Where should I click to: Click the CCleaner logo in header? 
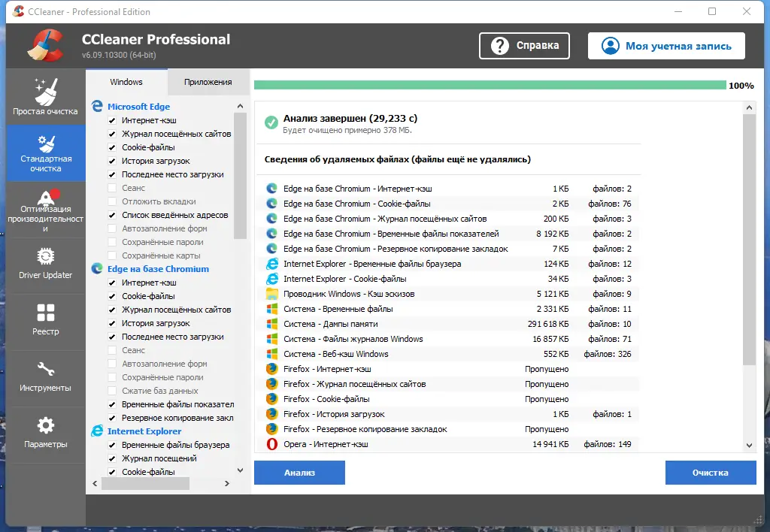coord(45,45)
